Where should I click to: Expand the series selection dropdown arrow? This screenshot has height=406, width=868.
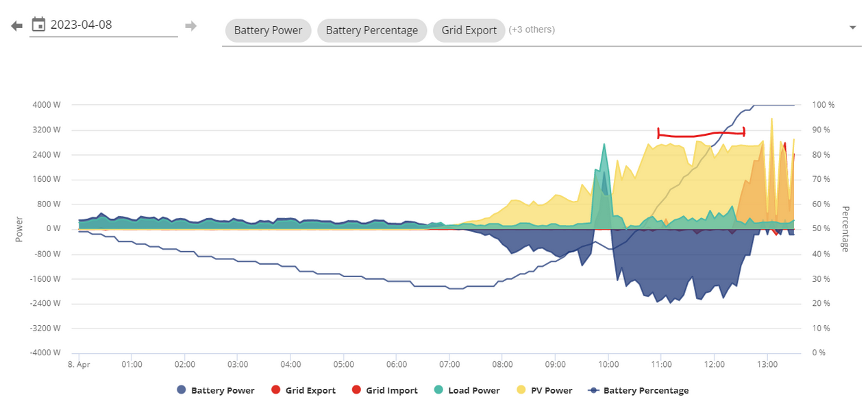pyautogui.click(x=853, y=28)
